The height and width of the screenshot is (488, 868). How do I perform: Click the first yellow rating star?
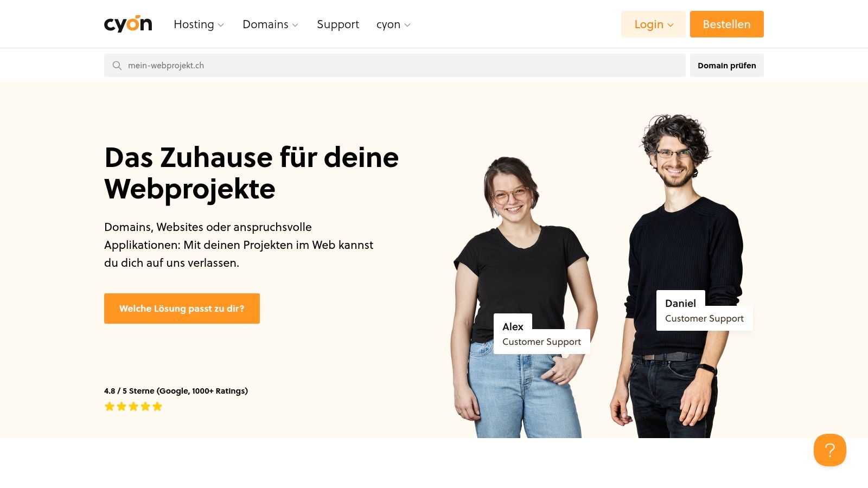pyautogui.click(x=110, y=407)
